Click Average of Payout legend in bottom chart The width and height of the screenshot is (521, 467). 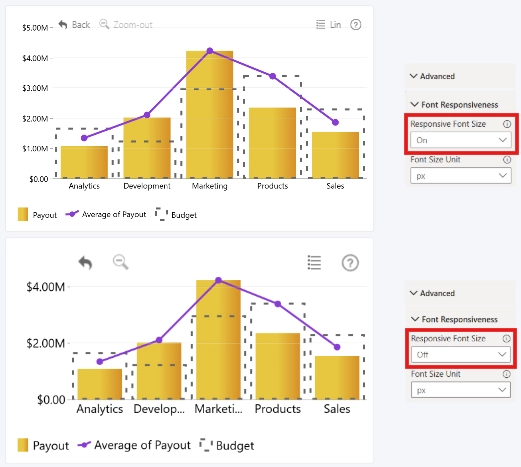(x=134, y=445)
